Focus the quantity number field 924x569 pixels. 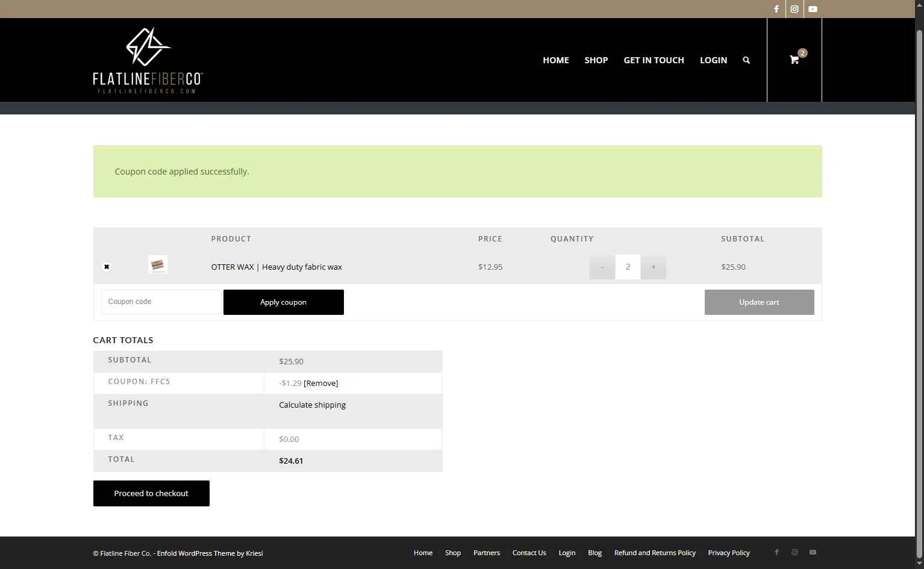tap(628, 267)
